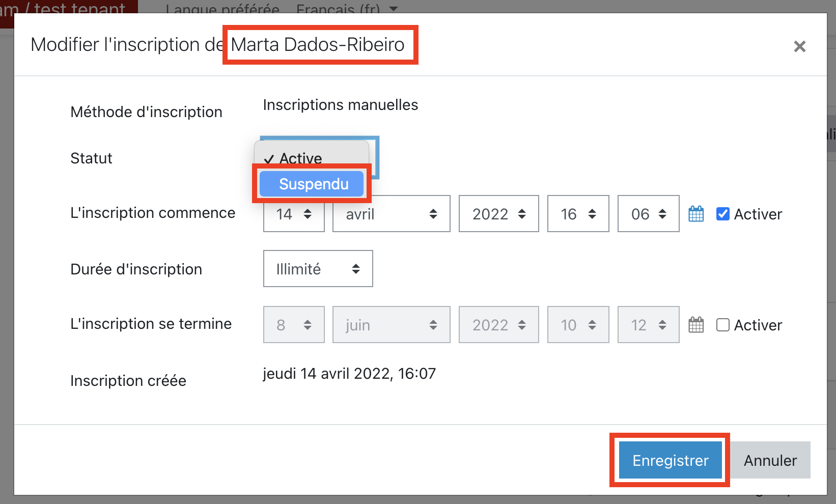Screen dimensions: 836x504
Task: Select Suspendu status option
Action: (312, 184)
